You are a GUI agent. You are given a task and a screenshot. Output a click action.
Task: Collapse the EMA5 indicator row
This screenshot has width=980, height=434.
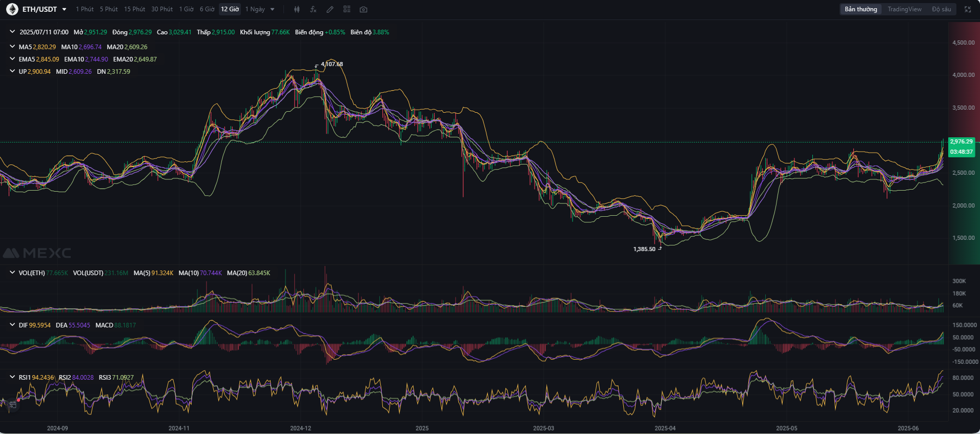[12, 59]
